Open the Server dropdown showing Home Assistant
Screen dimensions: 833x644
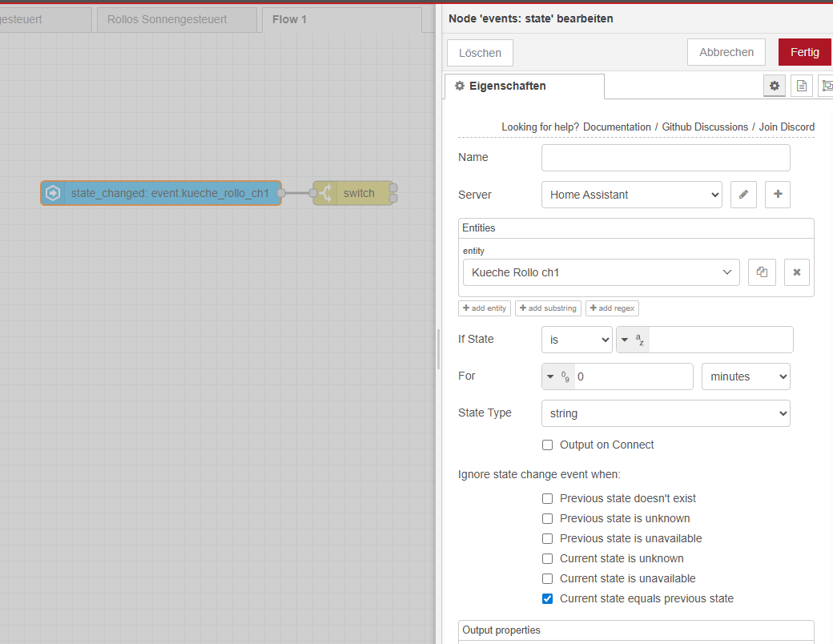pos(631,195)
